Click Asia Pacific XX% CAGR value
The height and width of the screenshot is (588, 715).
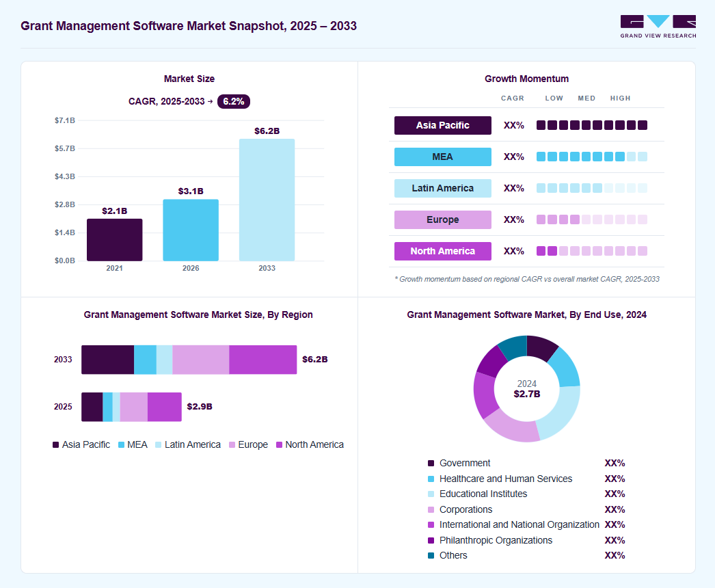[514, 125]
